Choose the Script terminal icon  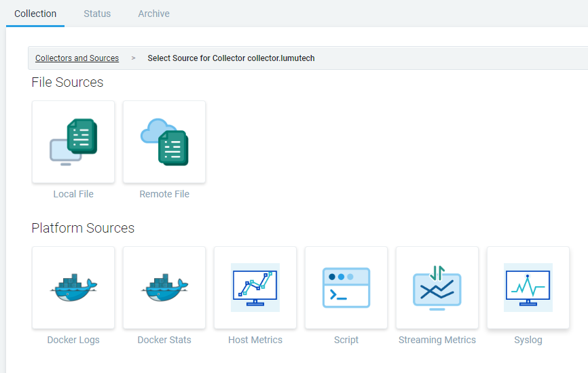click(x=346, y=288)
